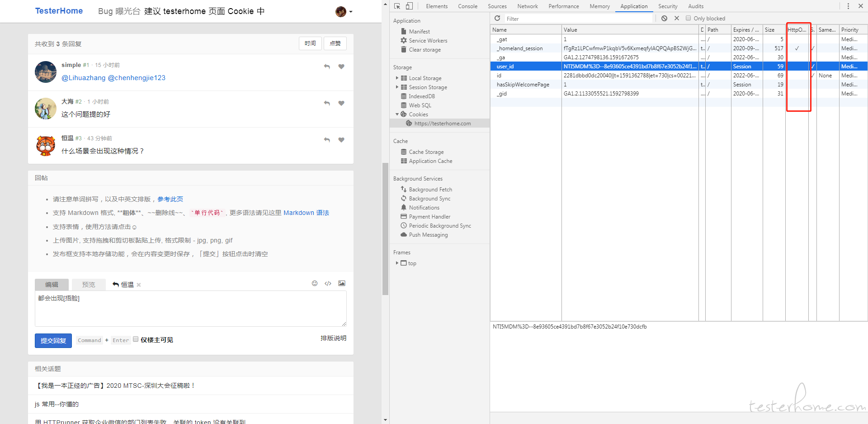Open Clear storage section
The image size is (868, 424).
coord(425,49)
